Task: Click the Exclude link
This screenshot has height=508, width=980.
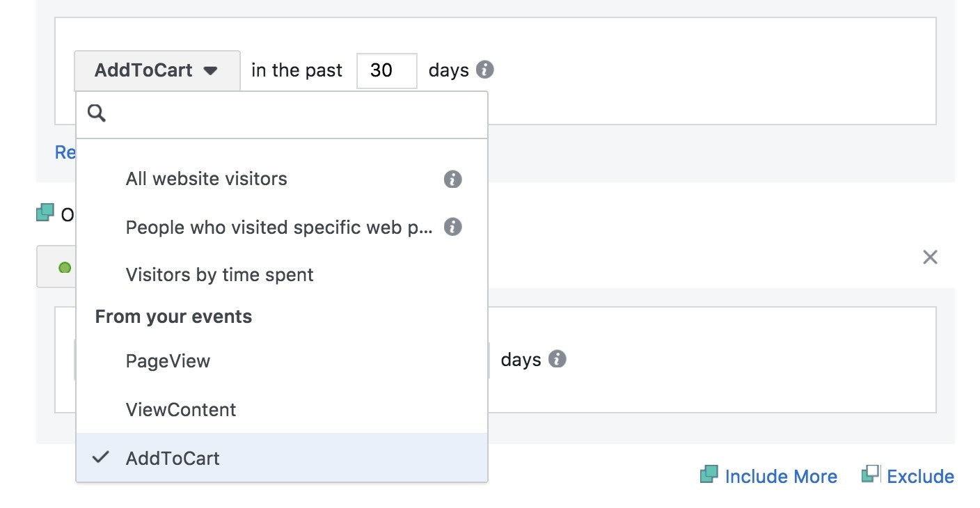Action: pyautogui.click(x=920, y=477)
